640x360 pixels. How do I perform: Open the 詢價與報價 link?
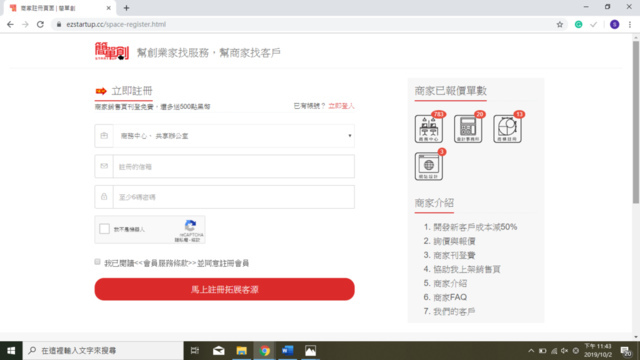[454, 241]
